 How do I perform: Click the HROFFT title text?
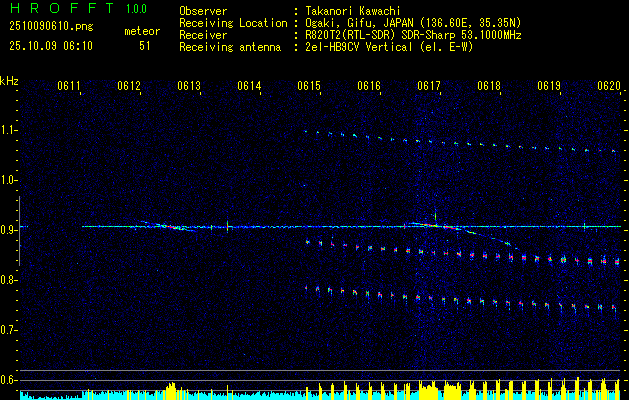[x=62, y=8]
